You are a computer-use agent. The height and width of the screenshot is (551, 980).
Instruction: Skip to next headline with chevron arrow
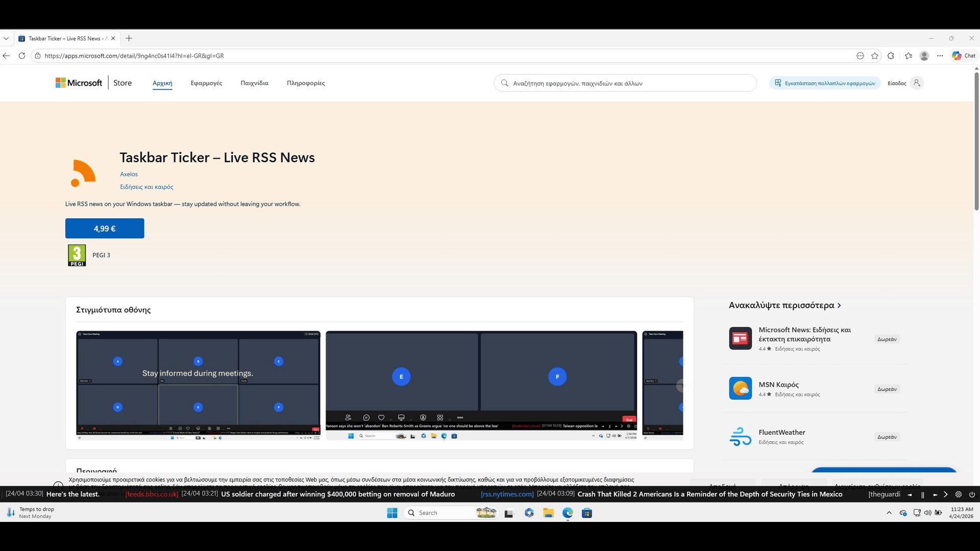(945, 494)
